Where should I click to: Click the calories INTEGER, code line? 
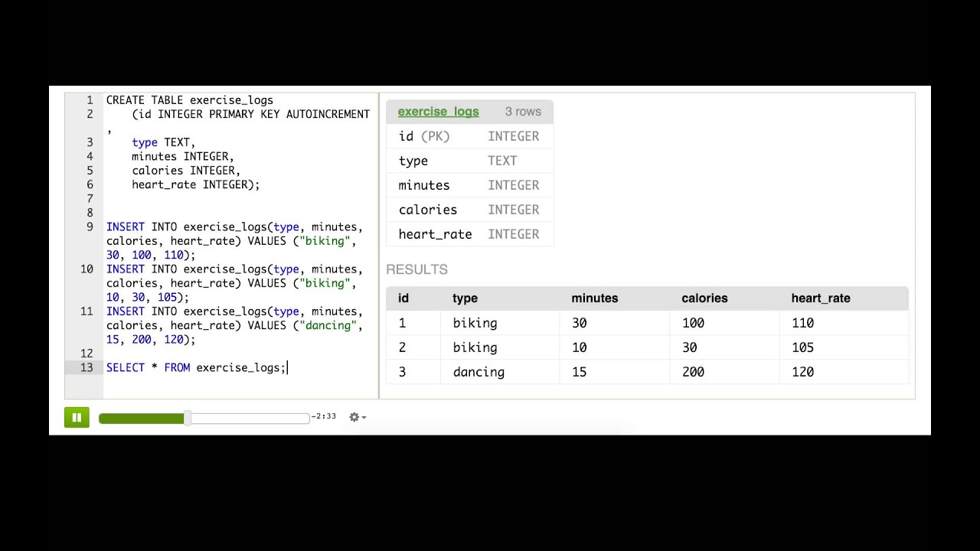point(186,171)
